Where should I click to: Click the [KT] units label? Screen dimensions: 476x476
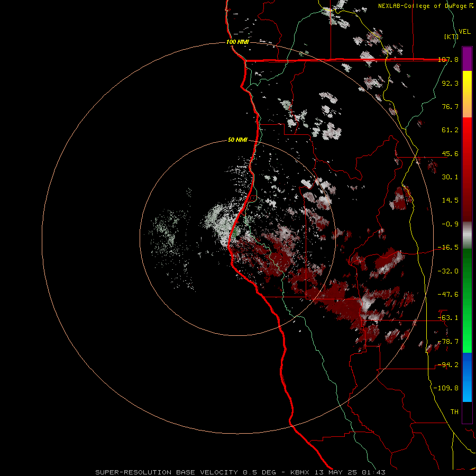coord(451,36)
